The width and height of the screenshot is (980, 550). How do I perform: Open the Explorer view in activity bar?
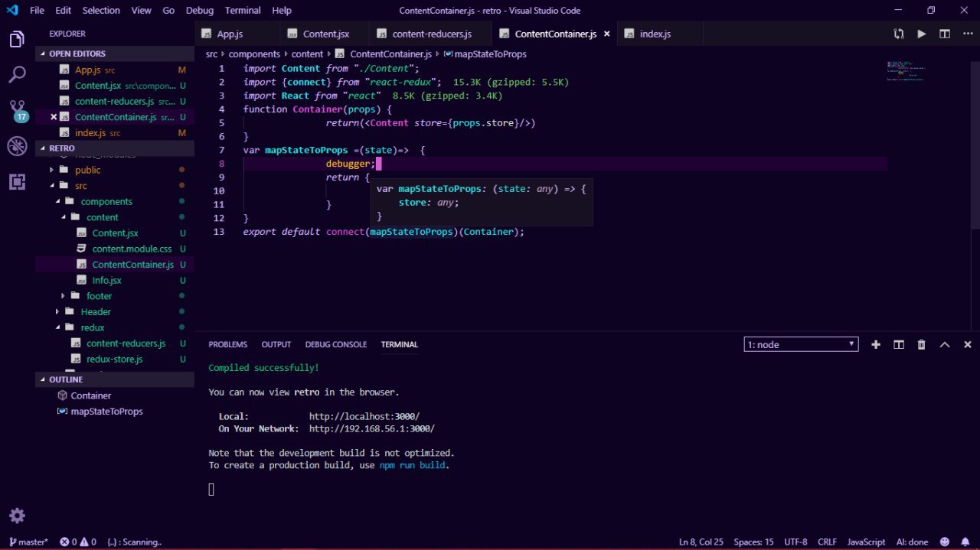click(17, 40)
